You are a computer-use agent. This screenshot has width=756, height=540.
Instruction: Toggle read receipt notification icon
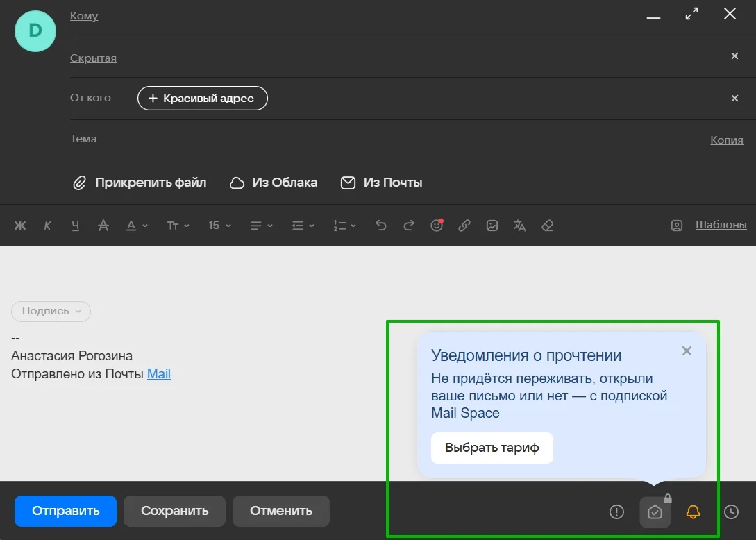click(x=655, y=512)
